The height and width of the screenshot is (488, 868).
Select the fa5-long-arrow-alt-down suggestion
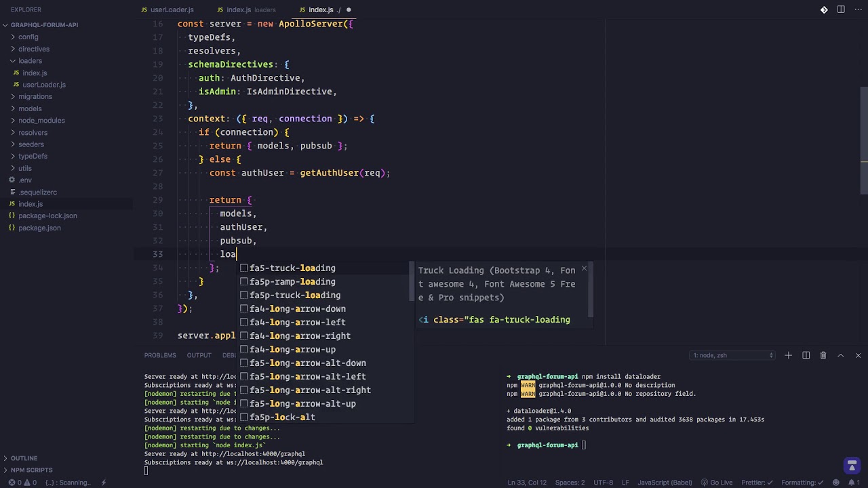[x=326, y=363]
